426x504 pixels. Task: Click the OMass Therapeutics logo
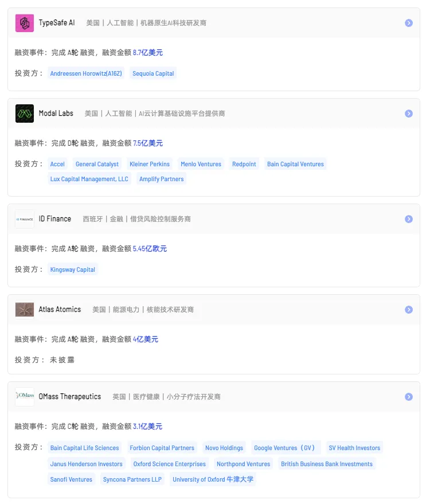[25, 397]
